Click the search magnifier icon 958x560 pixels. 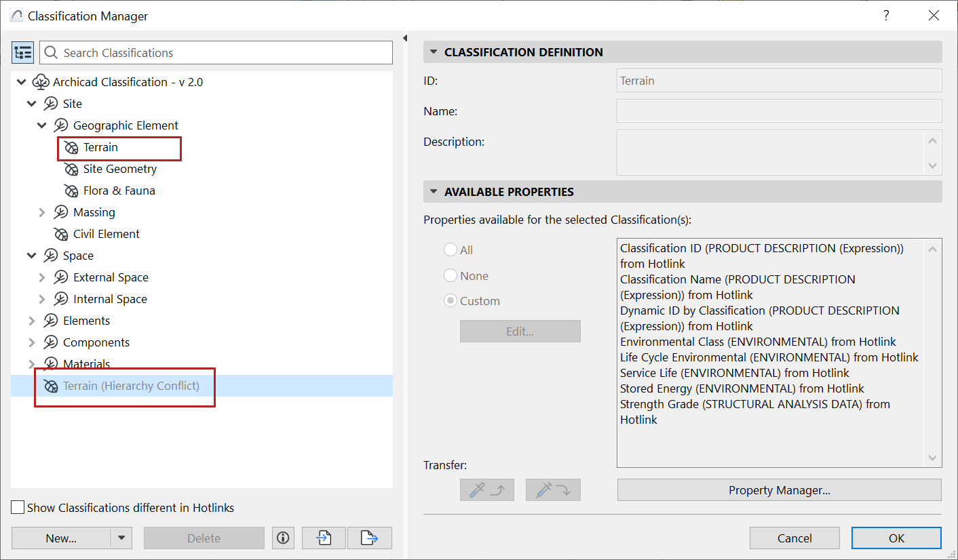coord(51,52)
